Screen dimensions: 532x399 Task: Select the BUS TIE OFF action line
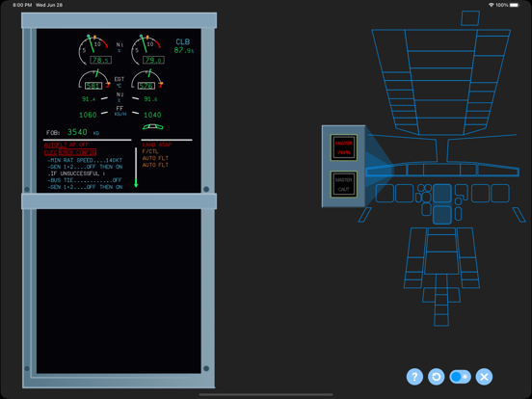[x=85, y=180]
